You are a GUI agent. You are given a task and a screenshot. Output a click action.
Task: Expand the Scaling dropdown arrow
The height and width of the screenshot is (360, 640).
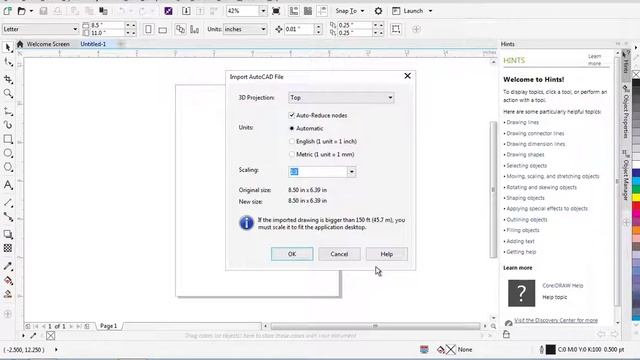coord(352,172)
